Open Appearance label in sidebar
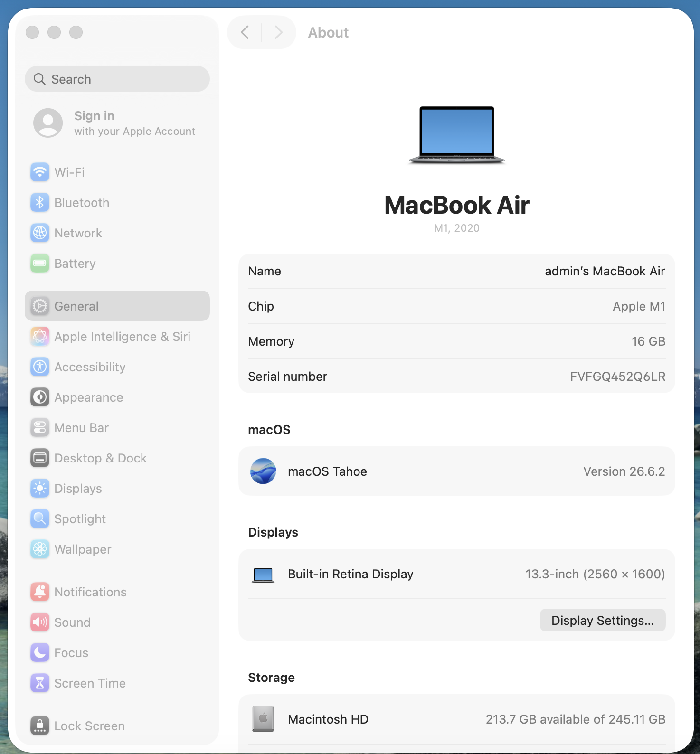This screenshot has width=700, height=754. tap(89, 397)
